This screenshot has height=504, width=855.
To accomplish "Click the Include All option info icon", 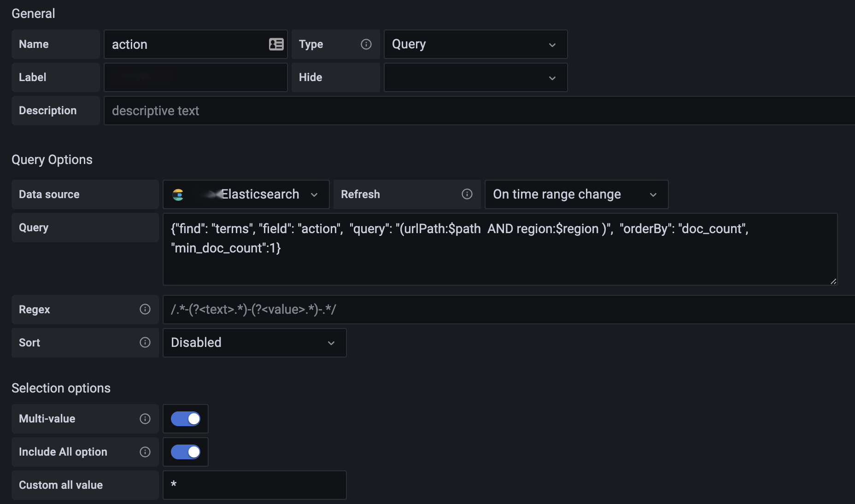I will tap(145, 451).
